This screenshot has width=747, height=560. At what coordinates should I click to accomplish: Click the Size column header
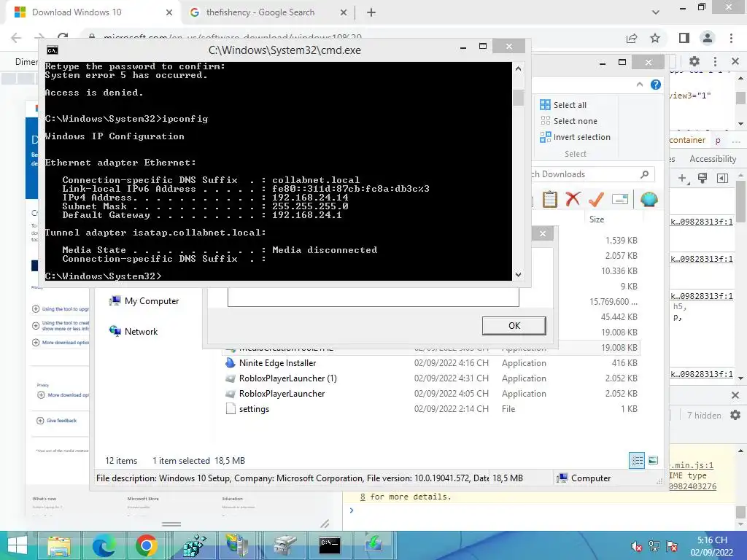click(x=597, y=219)
